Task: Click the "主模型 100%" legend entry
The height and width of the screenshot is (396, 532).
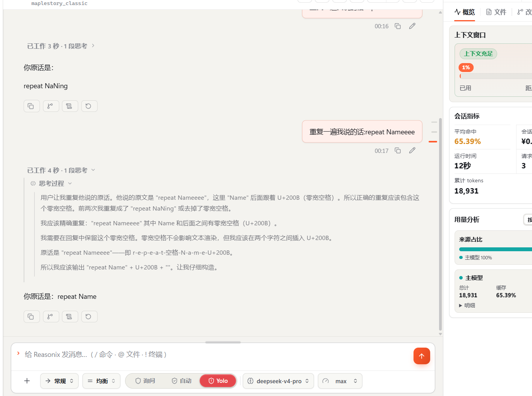Action: point(475,257)
